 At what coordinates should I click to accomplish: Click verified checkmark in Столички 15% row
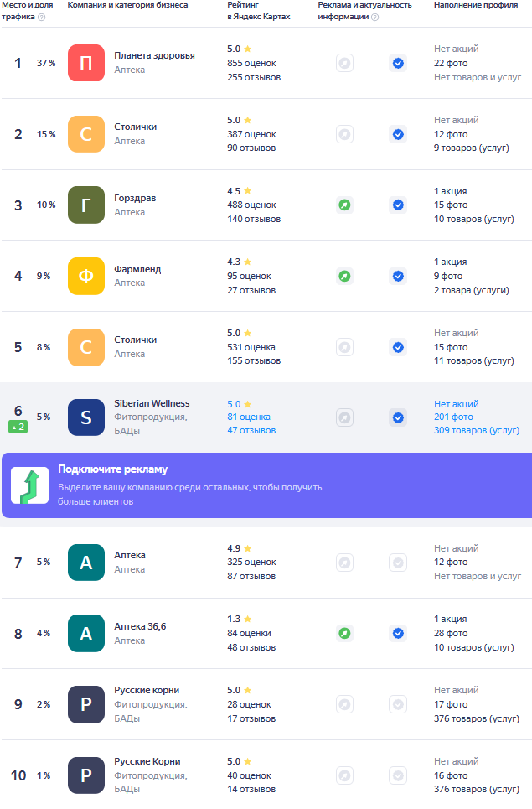tap(398, 134)
